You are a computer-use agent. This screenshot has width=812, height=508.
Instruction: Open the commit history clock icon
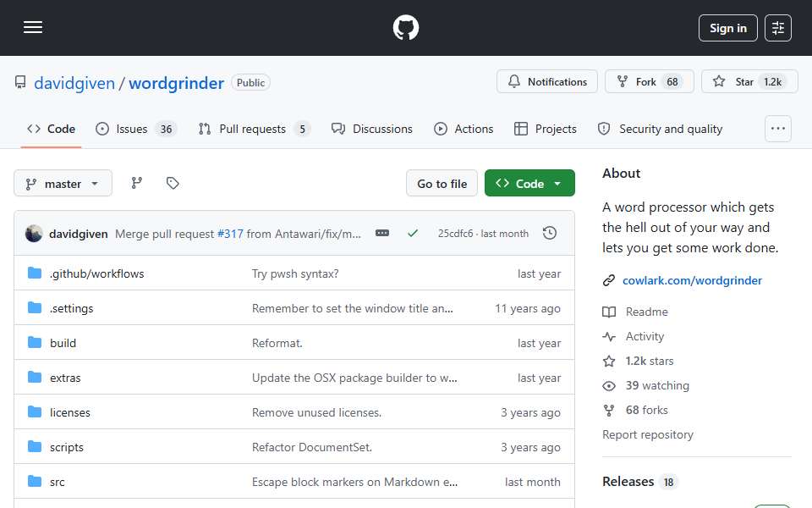(x=550, y=234)
